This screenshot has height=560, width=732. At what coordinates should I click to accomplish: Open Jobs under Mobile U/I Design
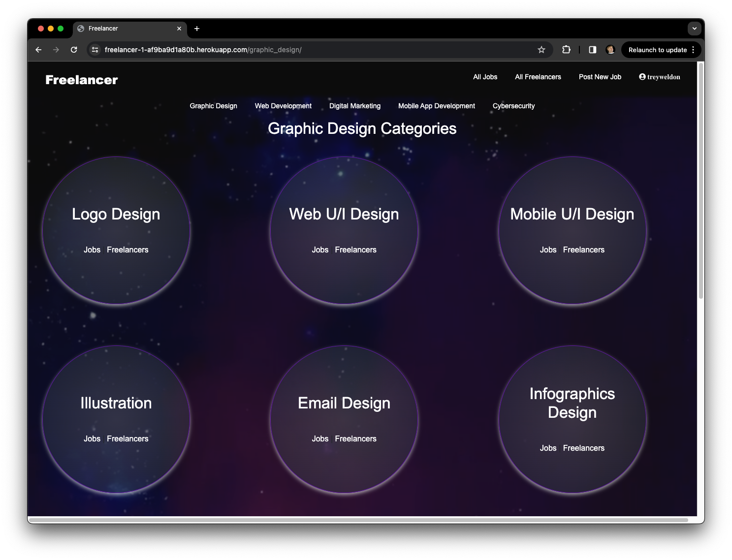548,249
